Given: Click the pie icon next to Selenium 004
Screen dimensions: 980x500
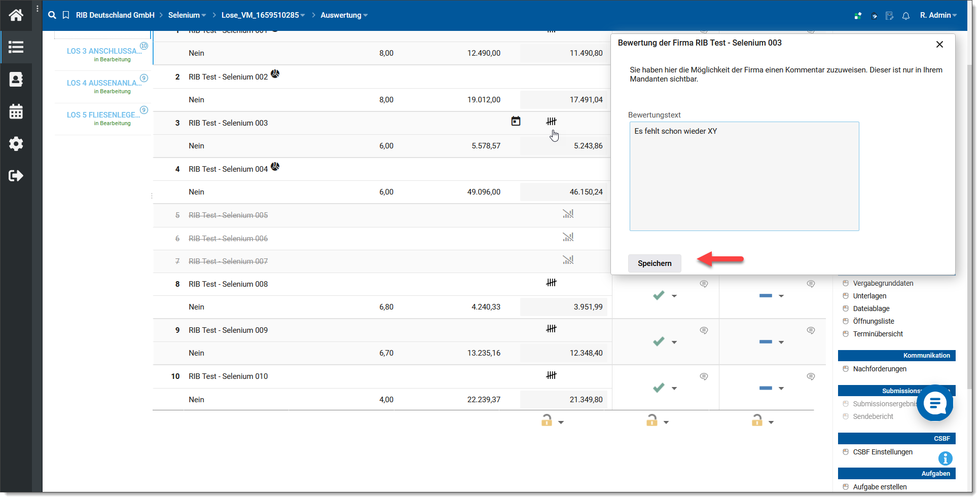Looking at the screenshot, I should (x=275, y=166).
